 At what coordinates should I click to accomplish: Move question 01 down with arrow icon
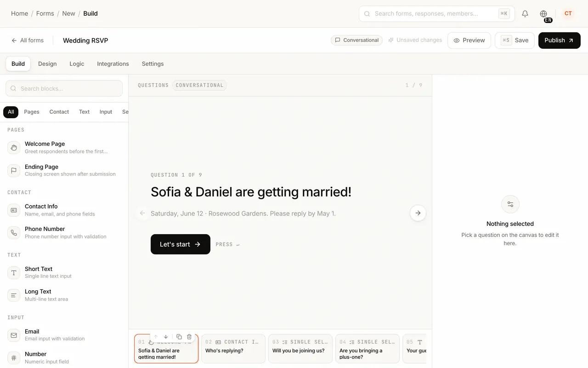166,337
